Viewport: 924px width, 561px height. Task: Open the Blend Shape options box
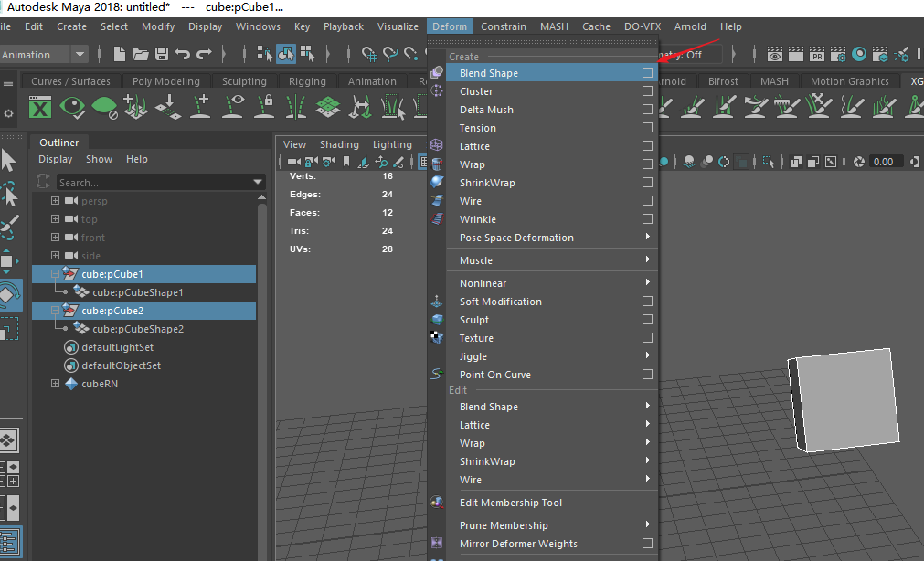(647, 73)
